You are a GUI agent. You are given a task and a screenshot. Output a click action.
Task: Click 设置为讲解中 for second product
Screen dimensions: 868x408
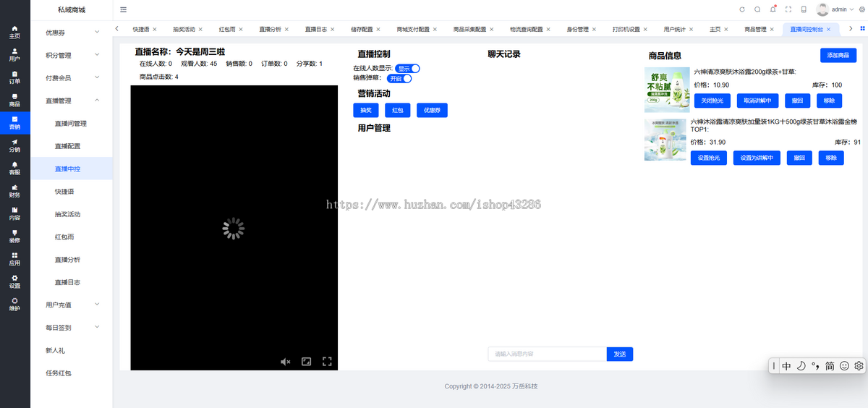pos(757,158)
